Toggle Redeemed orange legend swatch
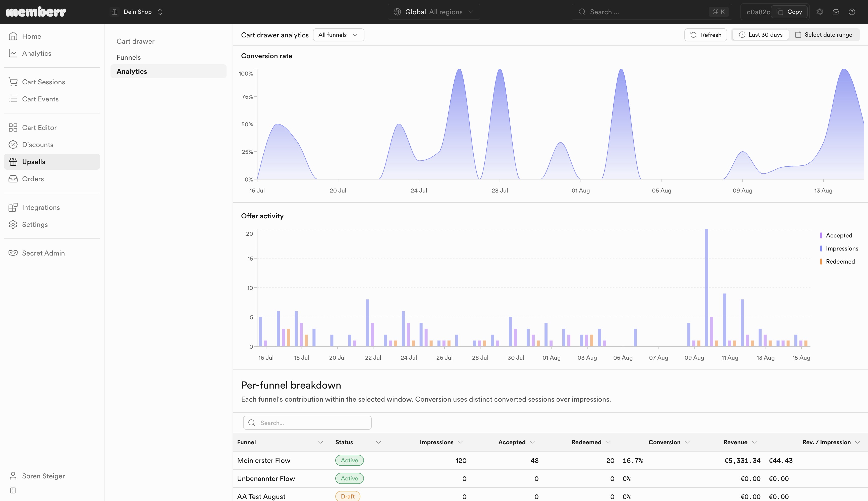Screen dimensions: 868x501 pyautogui.click(x=821, y=262)
